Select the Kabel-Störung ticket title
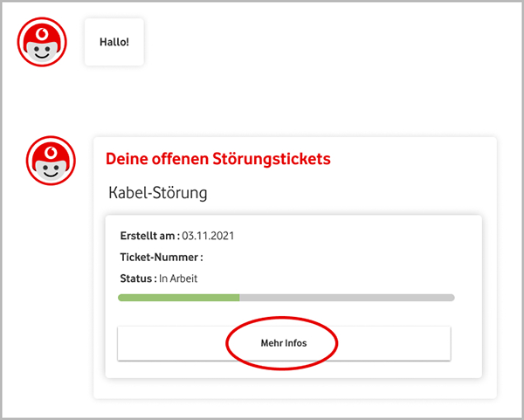 coord(158,192)
